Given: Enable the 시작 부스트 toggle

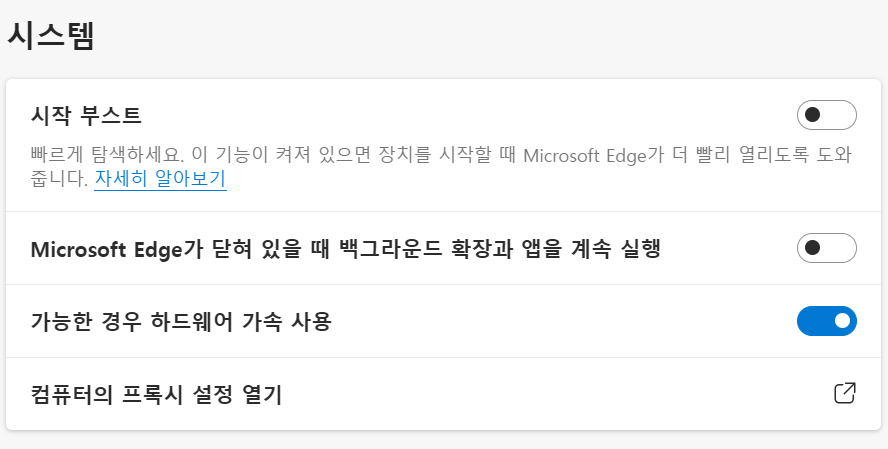Looking at the screenshot, I should click(x=826, y=115).
